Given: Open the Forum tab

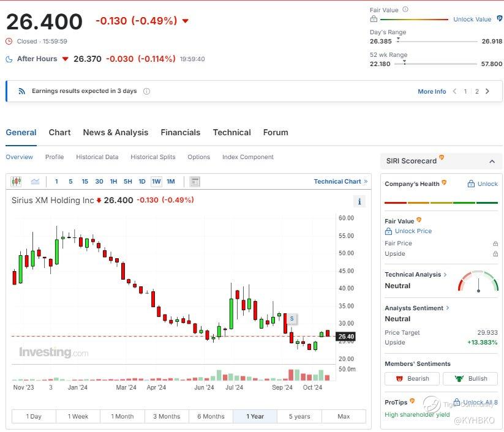Looking at the screenshot, I should (276, 132).
